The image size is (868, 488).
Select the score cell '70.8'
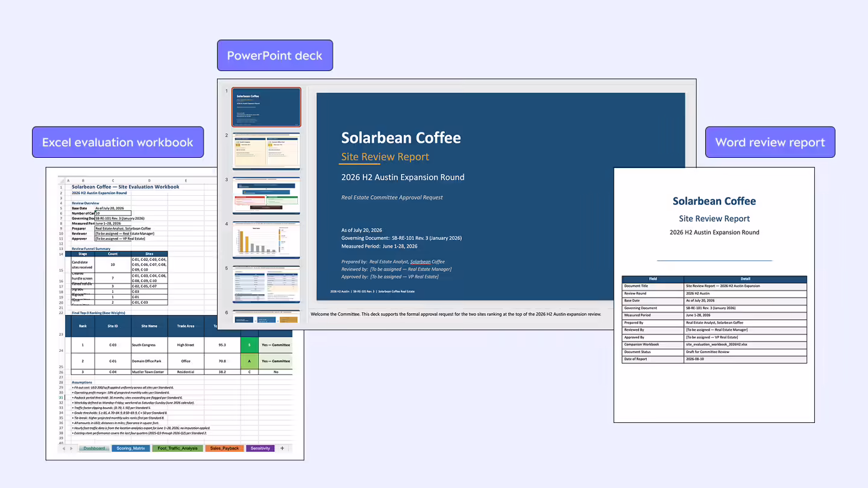222,361
